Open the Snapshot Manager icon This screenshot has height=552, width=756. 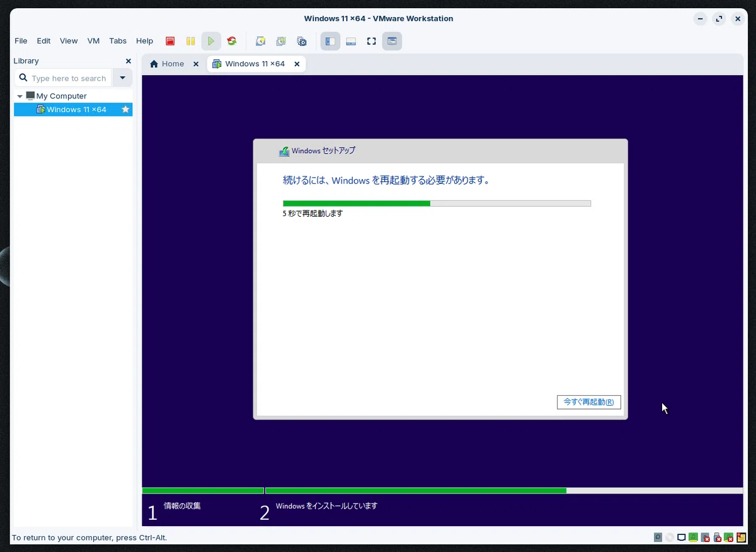coord(302,41)
